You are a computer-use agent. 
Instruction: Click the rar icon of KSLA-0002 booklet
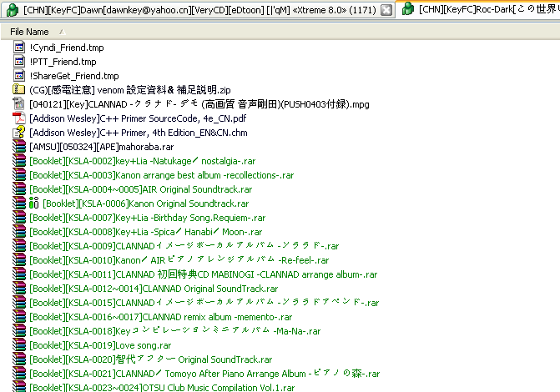click(19, 161)
